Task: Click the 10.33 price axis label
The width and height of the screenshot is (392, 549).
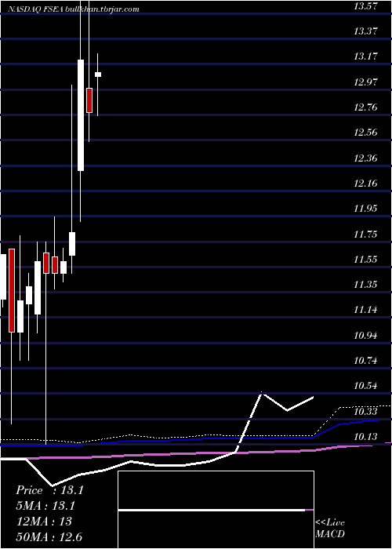Action: (365, 412)
